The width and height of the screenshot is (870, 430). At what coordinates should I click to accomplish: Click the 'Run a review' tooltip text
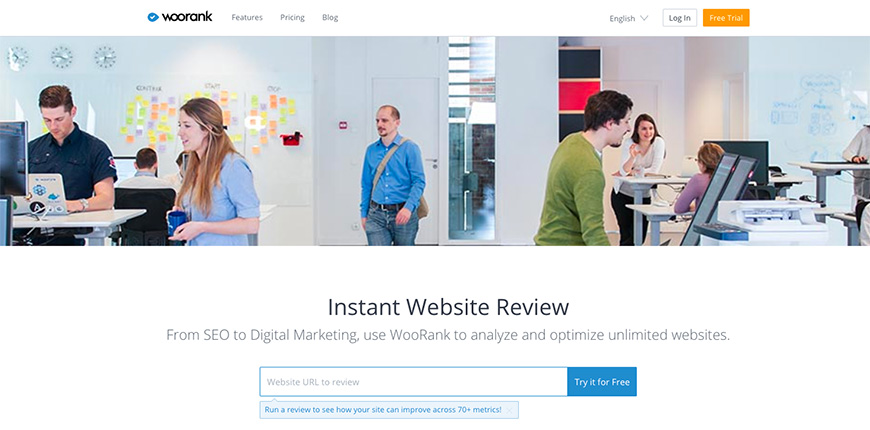pos(383,410)
